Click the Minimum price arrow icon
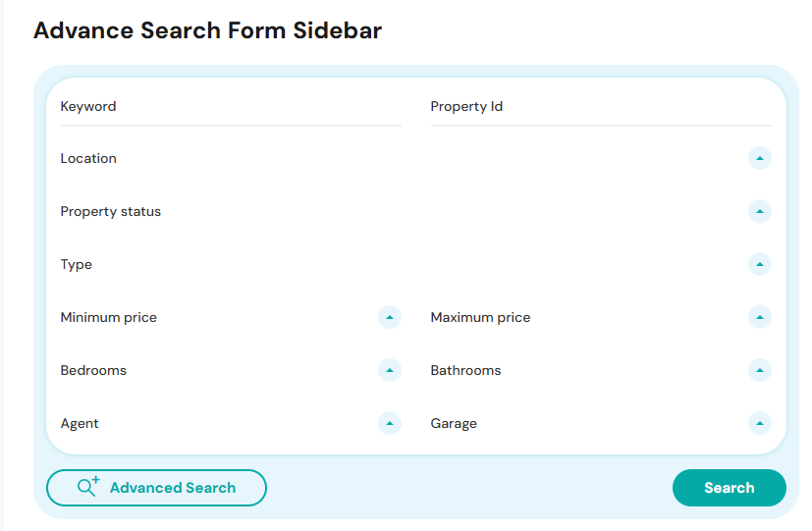The height and width of the screenshot is (531, 812). pos(390,317)
